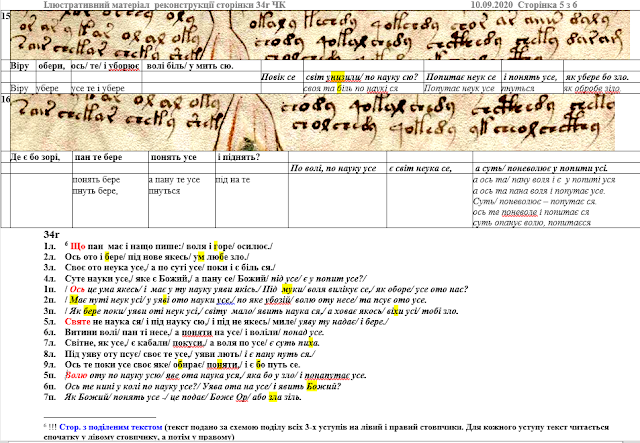Click the line label '1л.'
This screenshot has width=640, height=443.
[50, 246]
